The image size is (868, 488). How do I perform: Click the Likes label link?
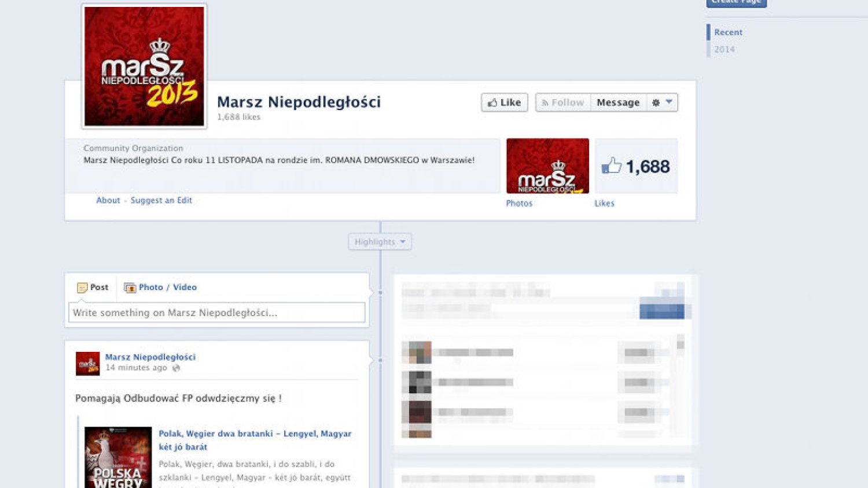[x=604, y=203]
